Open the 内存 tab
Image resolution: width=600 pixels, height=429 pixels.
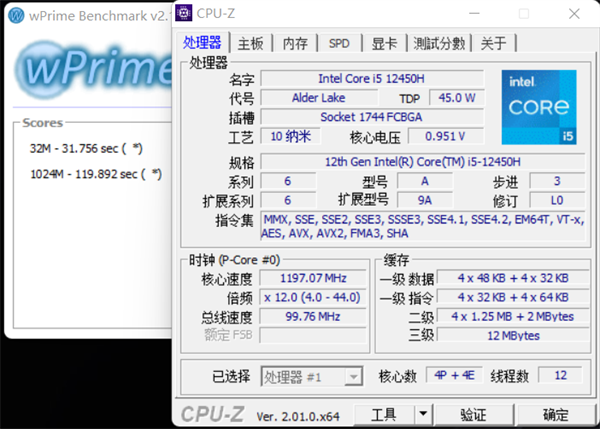pos(295,43)
